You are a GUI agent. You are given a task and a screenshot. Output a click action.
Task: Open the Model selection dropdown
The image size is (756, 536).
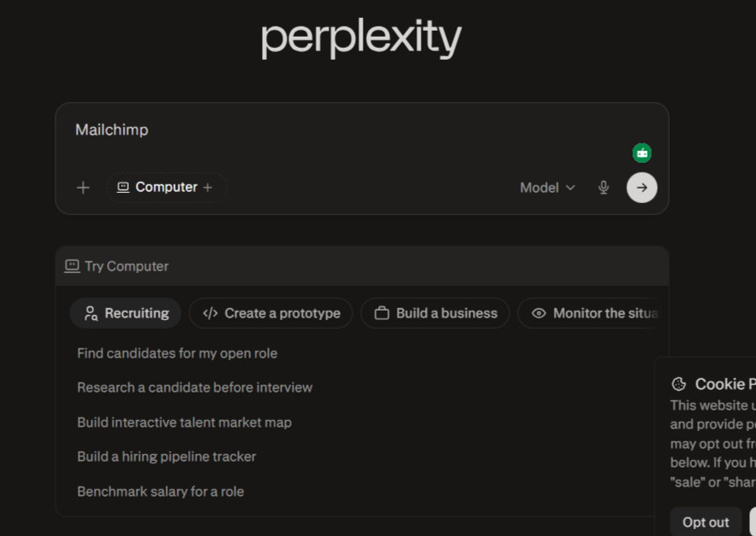coord(547,187)
